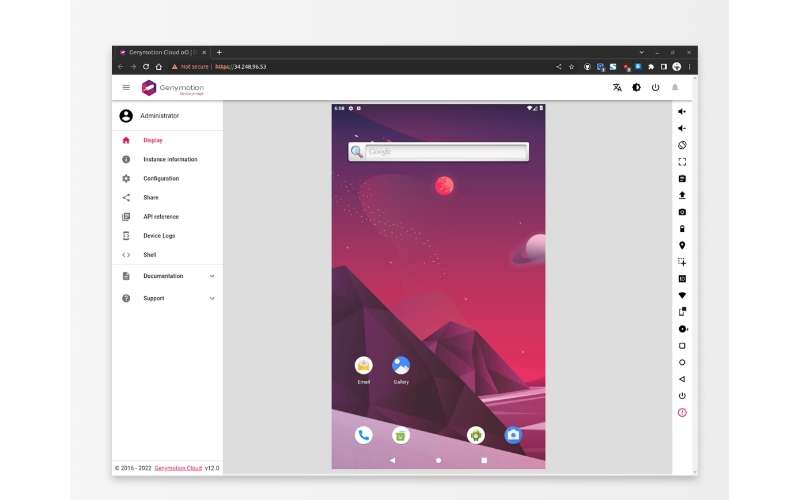Viewport: 800px width, 500px height.
Task: Enter fullscreen mode from the right toolbar
Action: tap(682, 161)
